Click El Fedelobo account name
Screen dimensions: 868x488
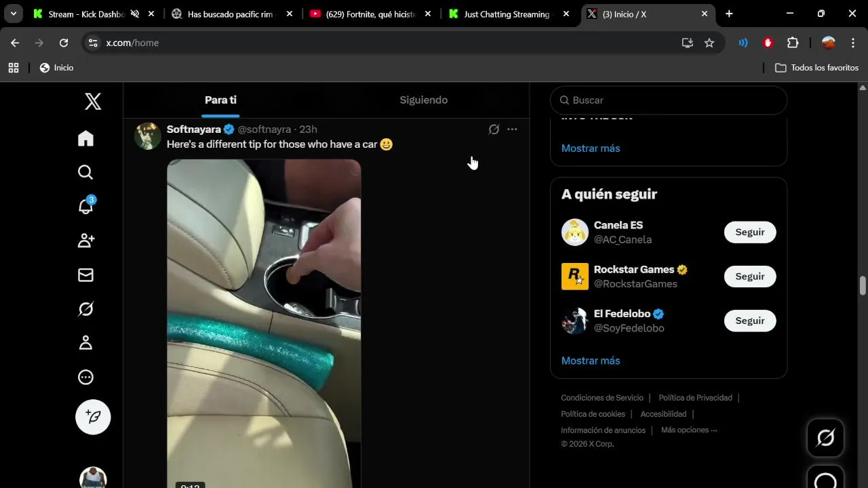pos(622,314)
